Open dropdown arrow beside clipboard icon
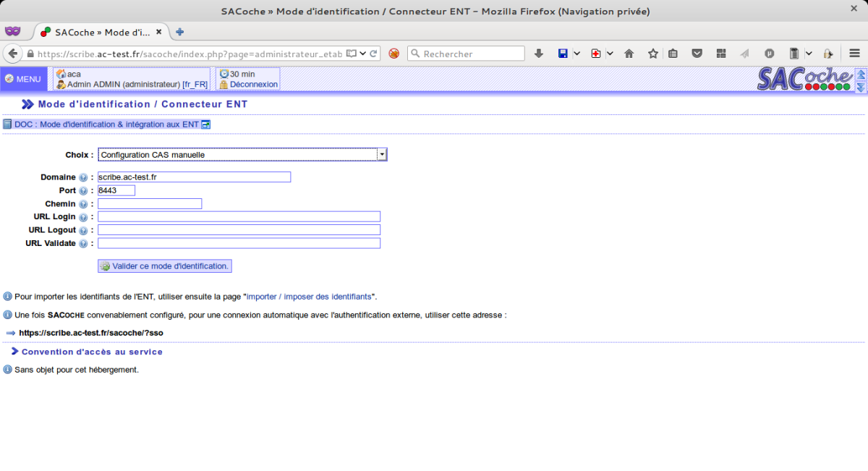Image resolution: width=868 pixels, height=471 pixels. click(x=808, y=54)
